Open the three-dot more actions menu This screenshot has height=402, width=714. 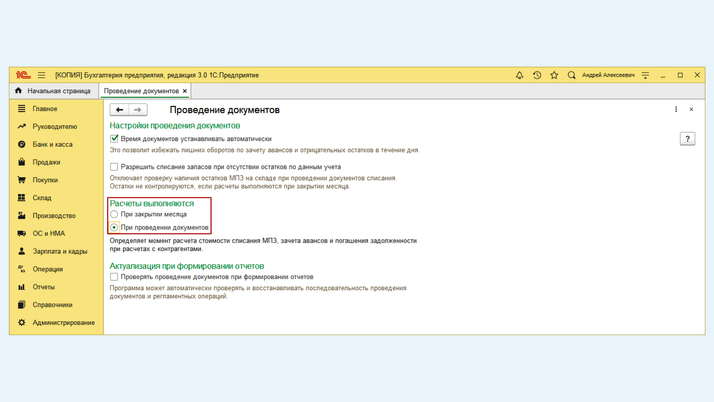pyautogui.click(x=676, y=110)
